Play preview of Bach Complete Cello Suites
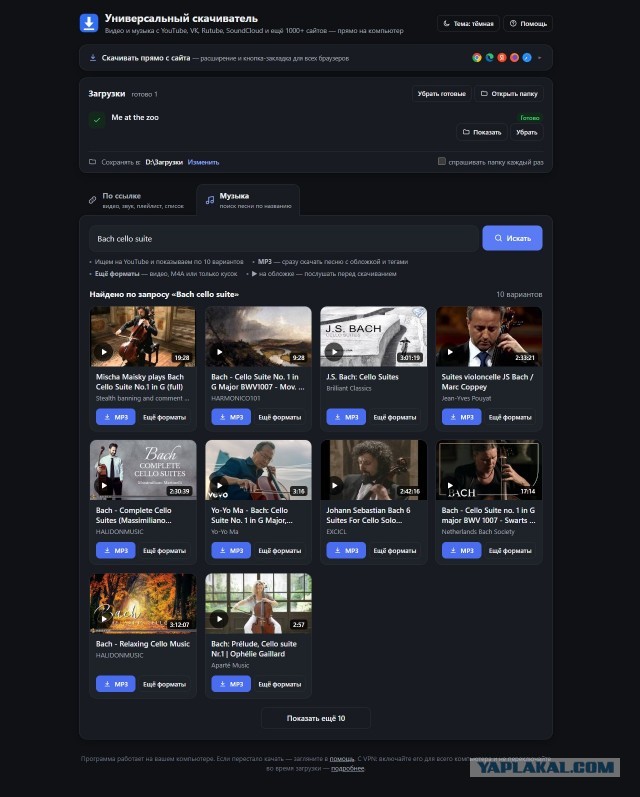The height and width of the screenshot is (797, 640). [x=104, y=485]
